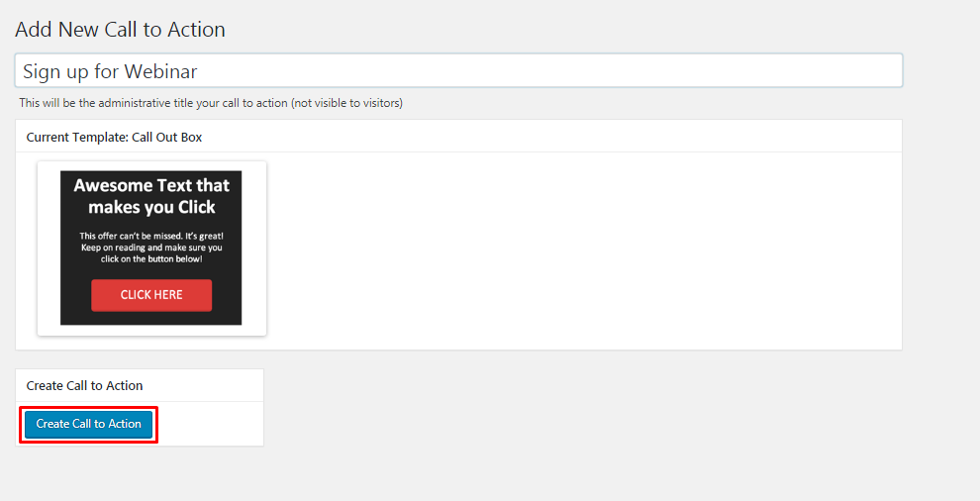
Task: Click the Current Template: Call Out Box label
Action: [115, 137]
